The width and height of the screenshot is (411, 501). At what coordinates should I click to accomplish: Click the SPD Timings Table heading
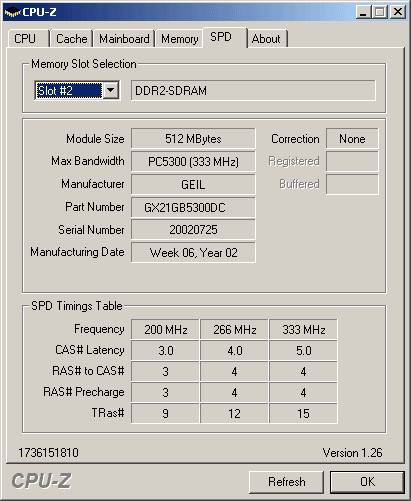(77, 306)
